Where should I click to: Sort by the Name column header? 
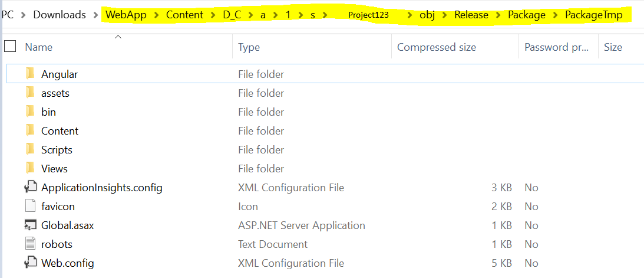pyautogui.click(x=38, y=47)
